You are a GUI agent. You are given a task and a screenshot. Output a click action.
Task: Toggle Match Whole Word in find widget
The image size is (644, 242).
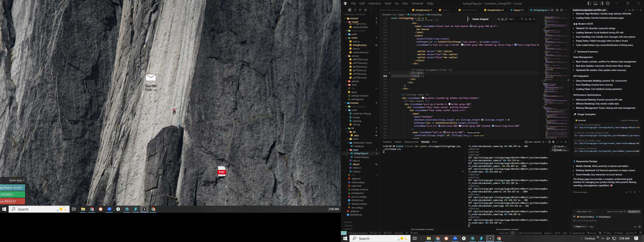[502, 19]
